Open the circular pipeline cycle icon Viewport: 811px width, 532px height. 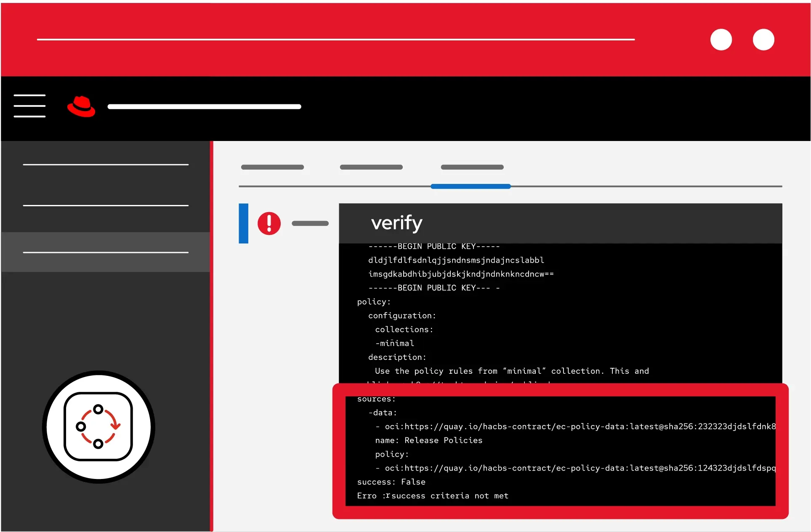point(98,427)
